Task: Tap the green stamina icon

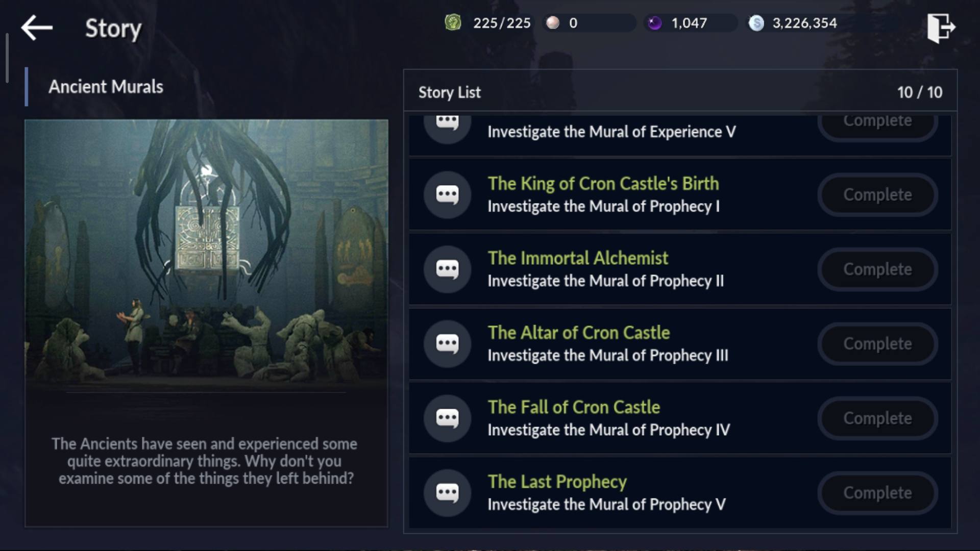Action: point(453,22)
